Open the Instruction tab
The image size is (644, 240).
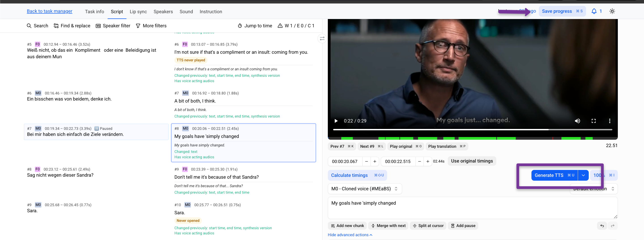pos(211,11)
